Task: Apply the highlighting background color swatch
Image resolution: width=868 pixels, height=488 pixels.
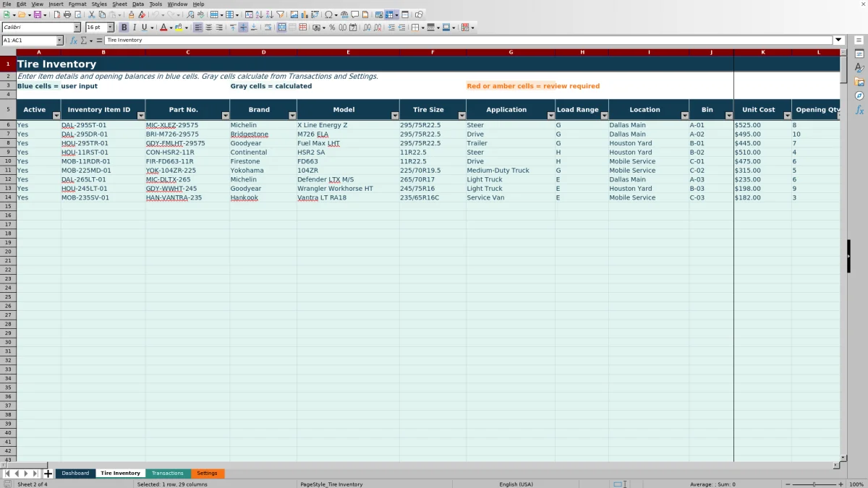Action: (179, 27)
